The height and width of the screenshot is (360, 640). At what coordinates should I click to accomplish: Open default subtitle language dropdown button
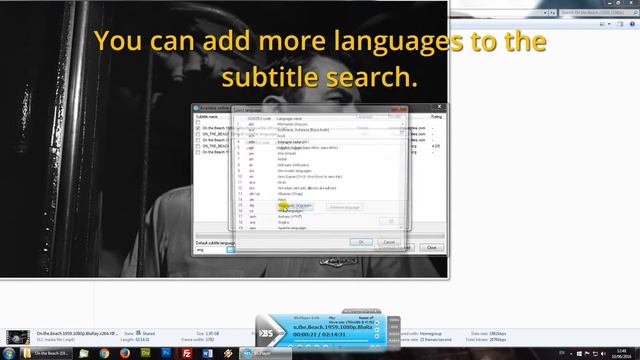pyautogui.click(x=230, y=249)
